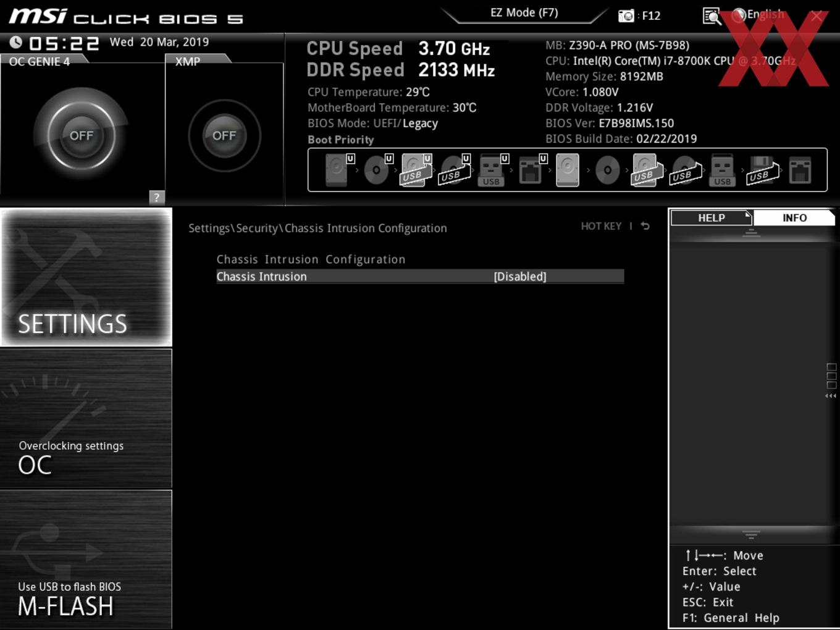The image size is (840, 630).
Task: Open the search magnifier icon
Action: 712,16
